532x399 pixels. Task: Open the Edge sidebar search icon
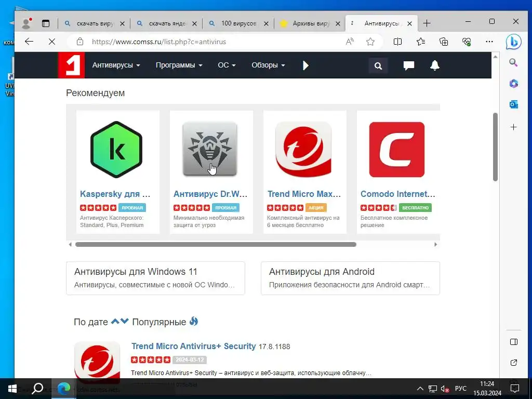point(513,62)
